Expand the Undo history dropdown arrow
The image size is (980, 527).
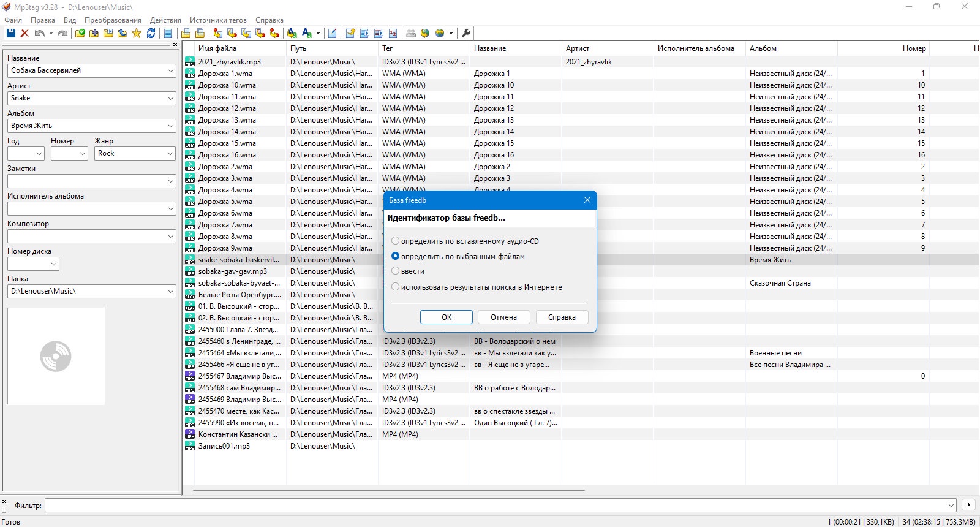point(51,33)
